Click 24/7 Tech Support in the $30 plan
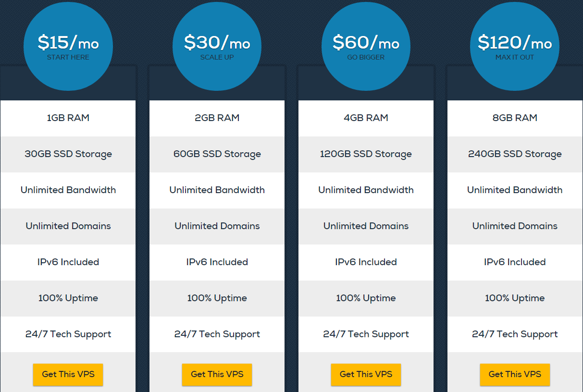This screenshot has width=583, height=392. pos(217,334)
